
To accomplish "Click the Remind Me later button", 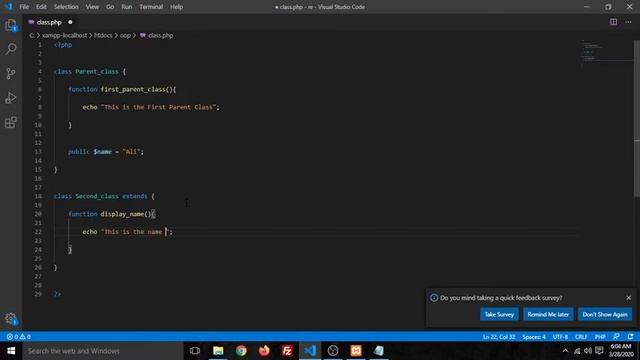I will coord(548,314).
